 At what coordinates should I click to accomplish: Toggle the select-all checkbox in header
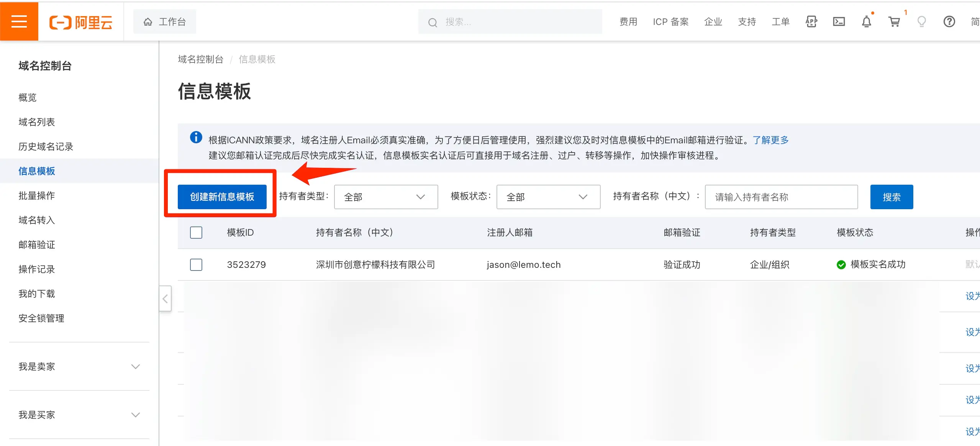196,233
